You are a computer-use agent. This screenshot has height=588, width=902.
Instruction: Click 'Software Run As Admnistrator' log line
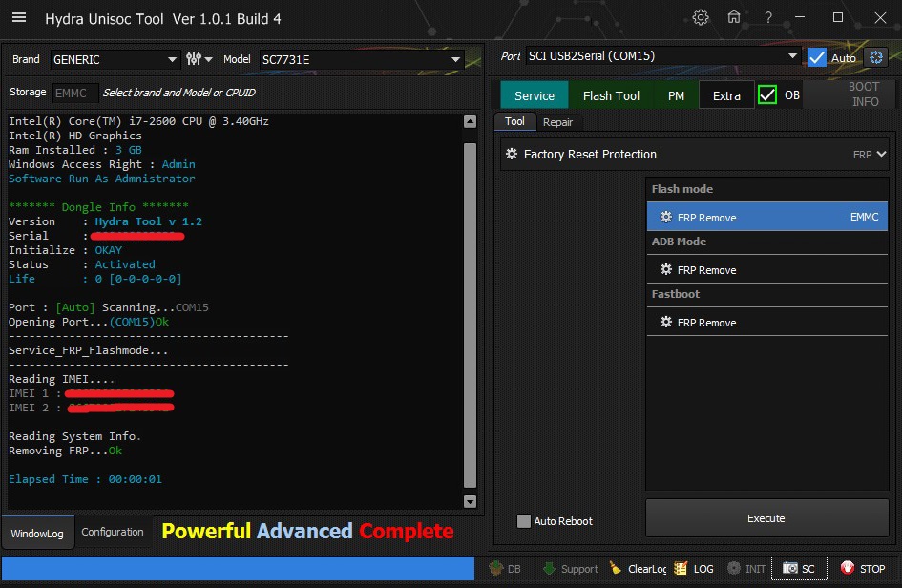pyautogui.click(x=102, y=178)
